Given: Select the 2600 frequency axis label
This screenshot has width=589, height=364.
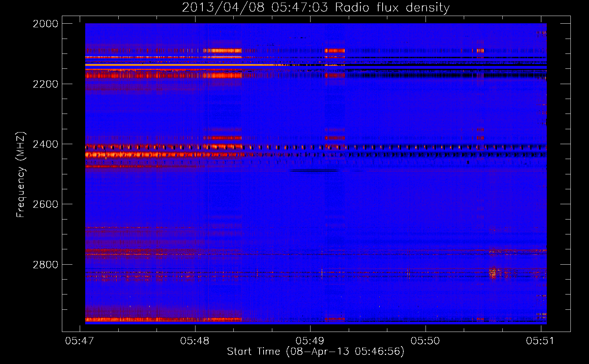Looking at the screenshot, I should (46, 204).
